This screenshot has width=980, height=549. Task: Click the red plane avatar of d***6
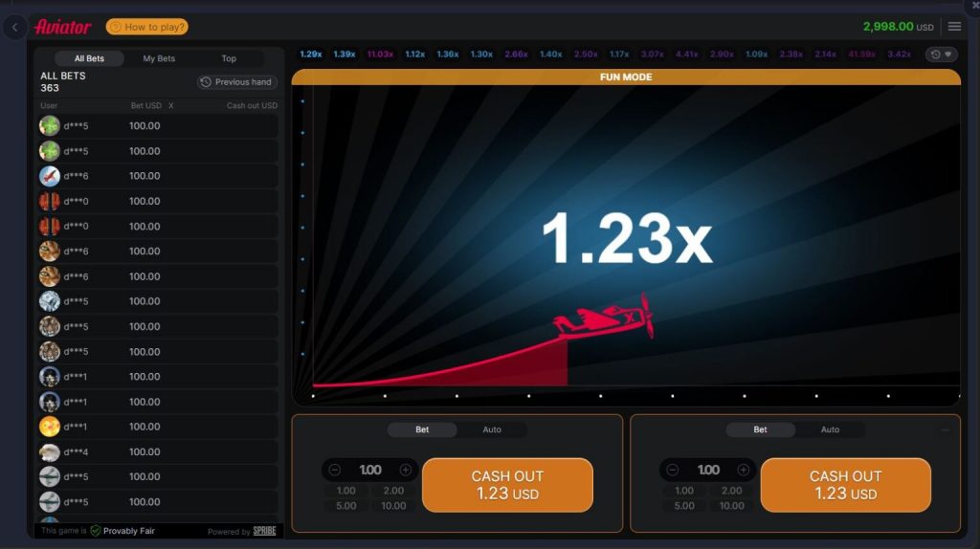pyautogui.click(x=50, y=176)
